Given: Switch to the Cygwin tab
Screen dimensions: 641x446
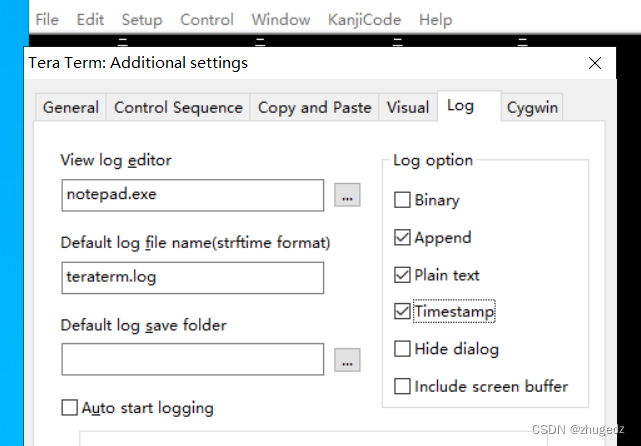Looking at the screenshot, I should [x=532, y=108].
